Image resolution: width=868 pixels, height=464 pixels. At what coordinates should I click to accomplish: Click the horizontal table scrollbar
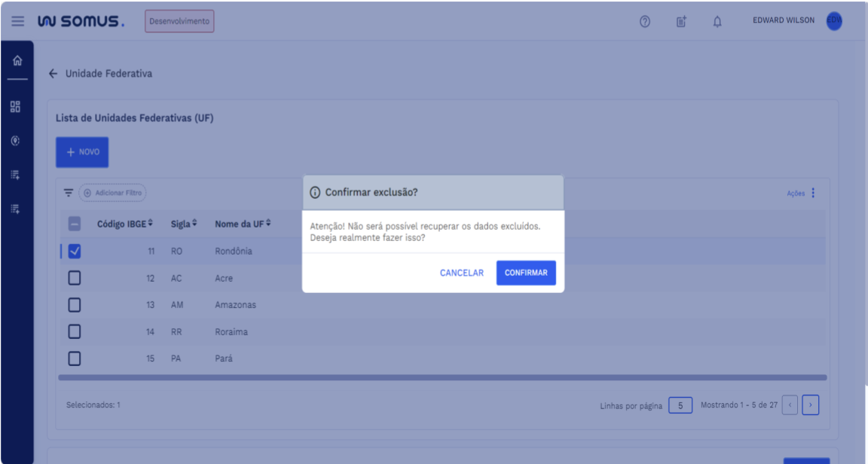coord(442,377)
